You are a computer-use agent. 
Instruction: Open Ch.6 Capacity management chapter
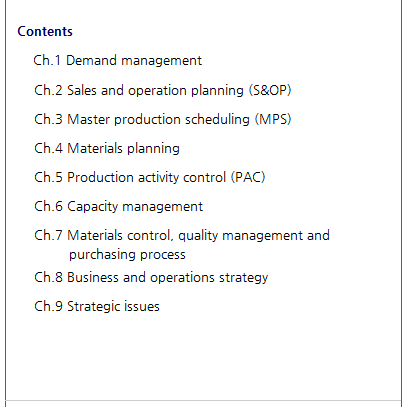click(x=118, y=206)
